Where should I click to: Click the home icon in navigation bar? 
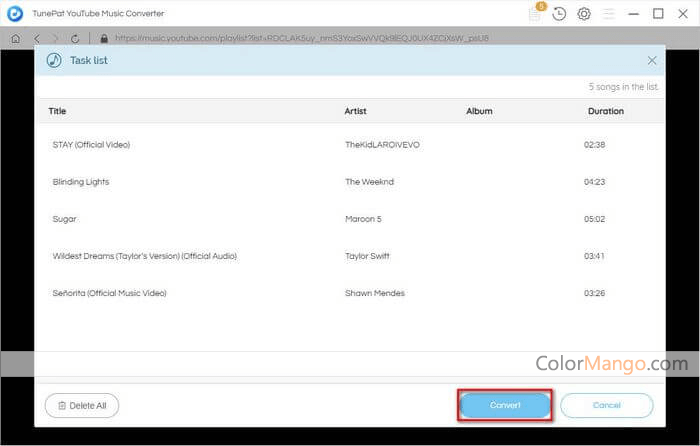15,38
